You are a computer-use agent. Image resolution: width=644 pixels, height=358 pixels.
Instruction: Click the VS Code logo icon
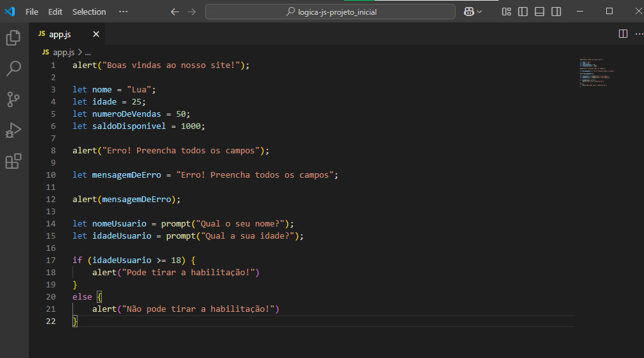pos(10,12)
